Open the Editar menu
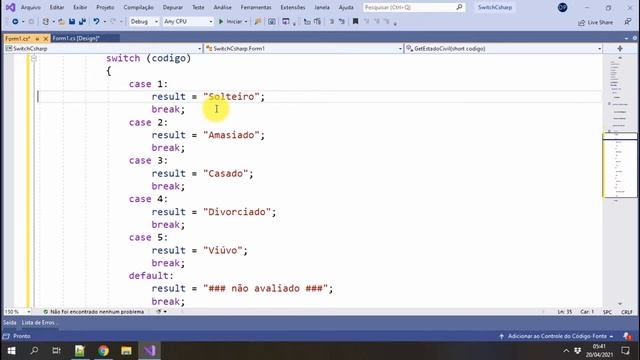Screen dimensions: 640x360 click(57, 7)
